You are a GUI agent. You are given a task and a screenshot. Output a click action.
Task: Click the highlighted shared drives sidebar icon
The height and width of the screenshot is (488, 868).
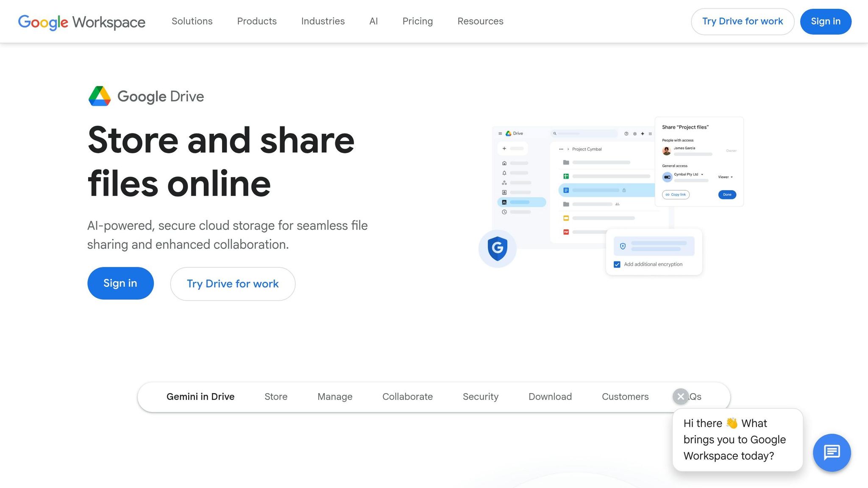coord(504,202)
